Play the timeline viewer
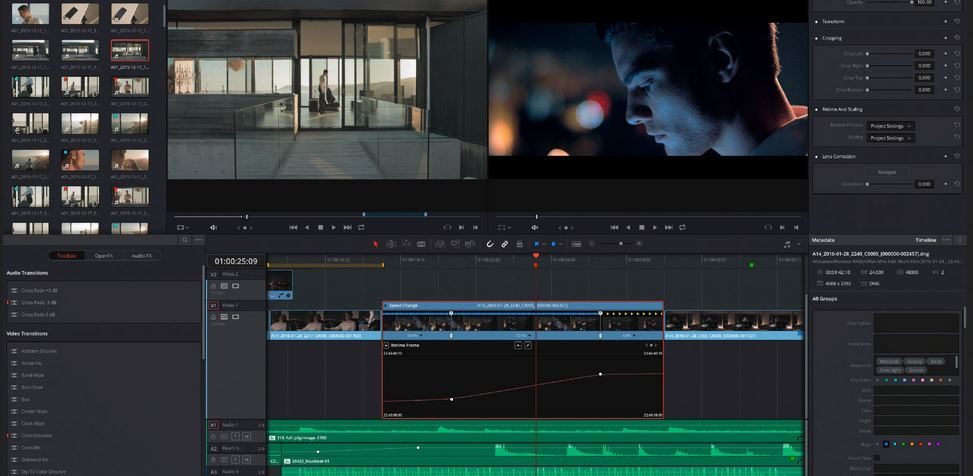Image resolution: width=973 pixels, height=476 pixels. 655,228
